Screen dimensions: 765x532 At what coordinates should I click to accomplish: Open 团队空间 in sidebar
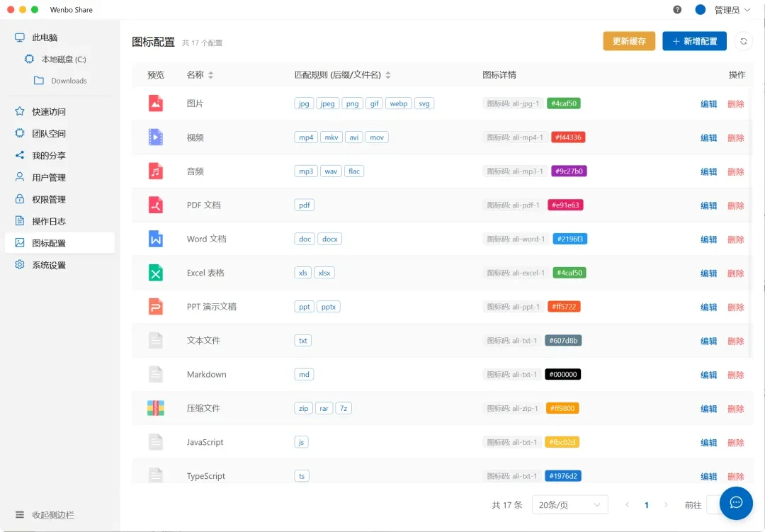pyautogui.click(x=59, y=133)
